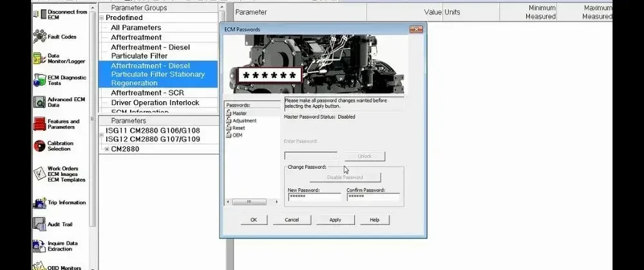
Task: Click the Minimum Measured column header
Action: [x=529, y=12]
